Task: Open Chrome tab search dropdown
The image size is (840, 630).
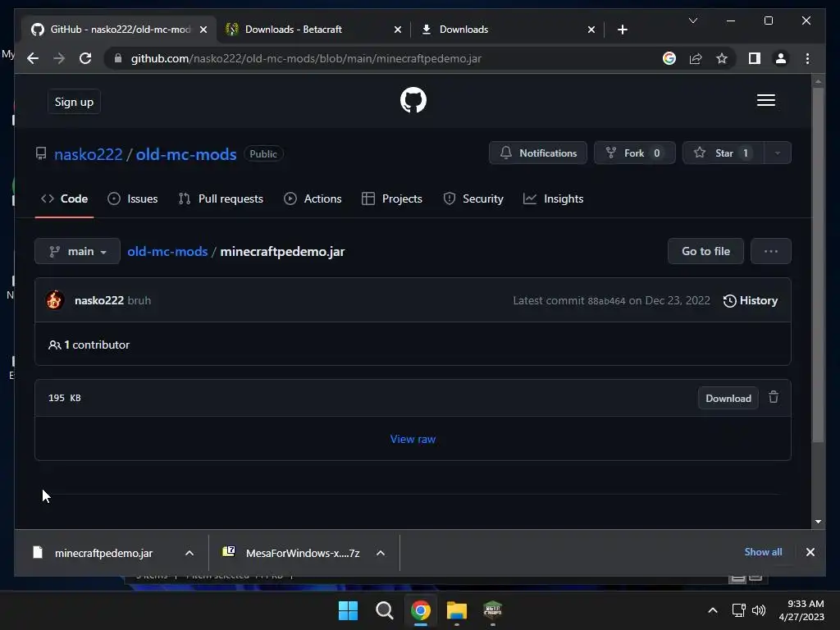Action: [x=692, y=21]
